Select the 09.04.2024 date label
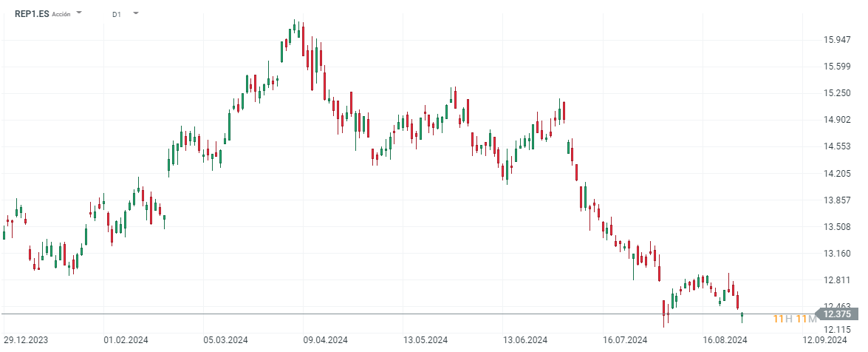 point(325,340)
